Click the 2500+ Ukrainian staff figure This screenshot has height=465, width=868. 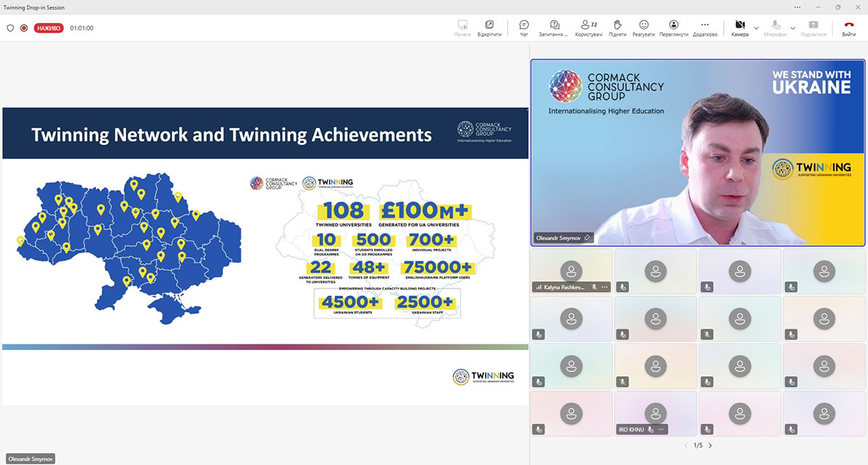click(x=425, y=302)
